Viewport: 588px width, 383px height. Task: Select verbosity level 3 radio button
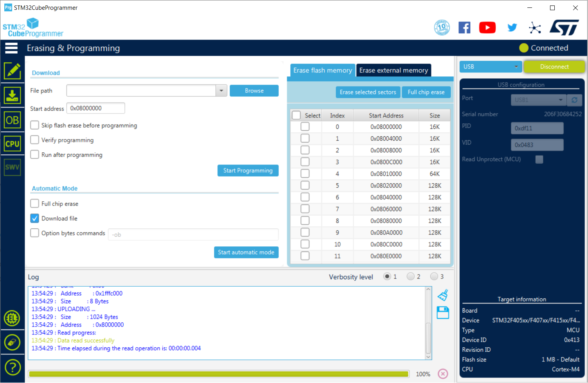pos(434,276)
